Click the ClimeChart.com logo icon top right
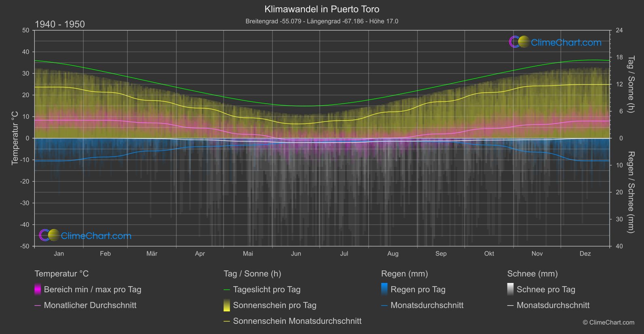 pos(519,42)
